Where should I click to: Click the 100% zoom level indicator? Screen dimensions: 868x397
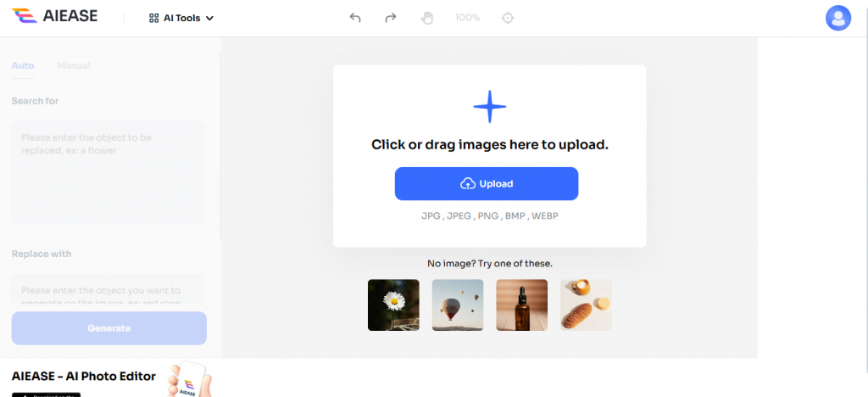[467, 18]
